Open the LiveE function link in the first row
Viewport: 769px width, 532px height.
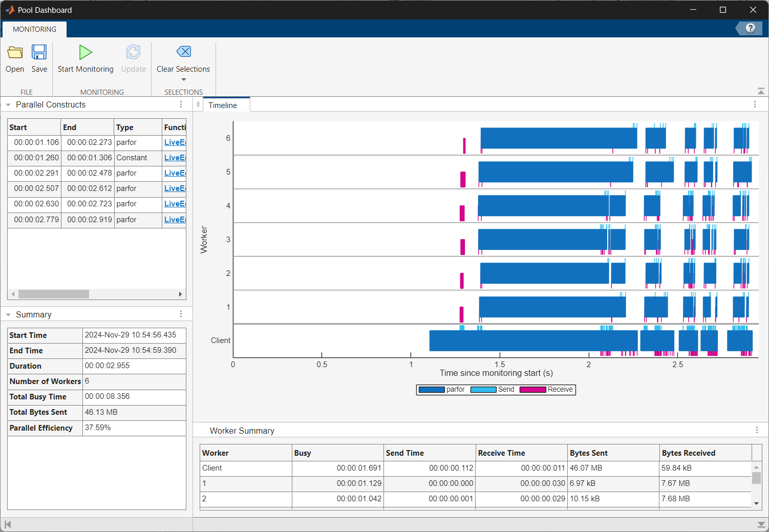tap(174, 142)
